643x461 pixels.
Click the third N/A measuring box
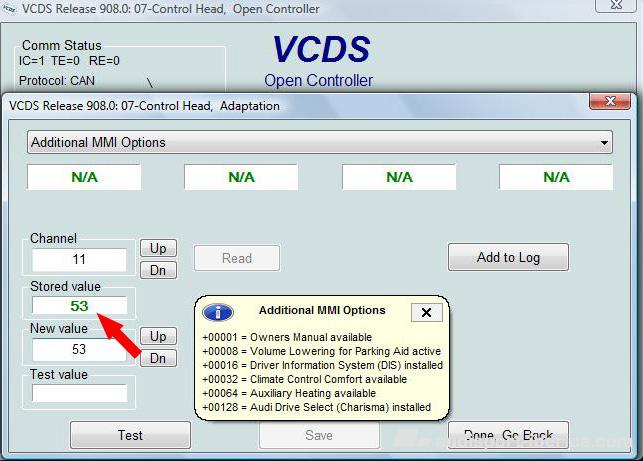[x=399, y=177]
